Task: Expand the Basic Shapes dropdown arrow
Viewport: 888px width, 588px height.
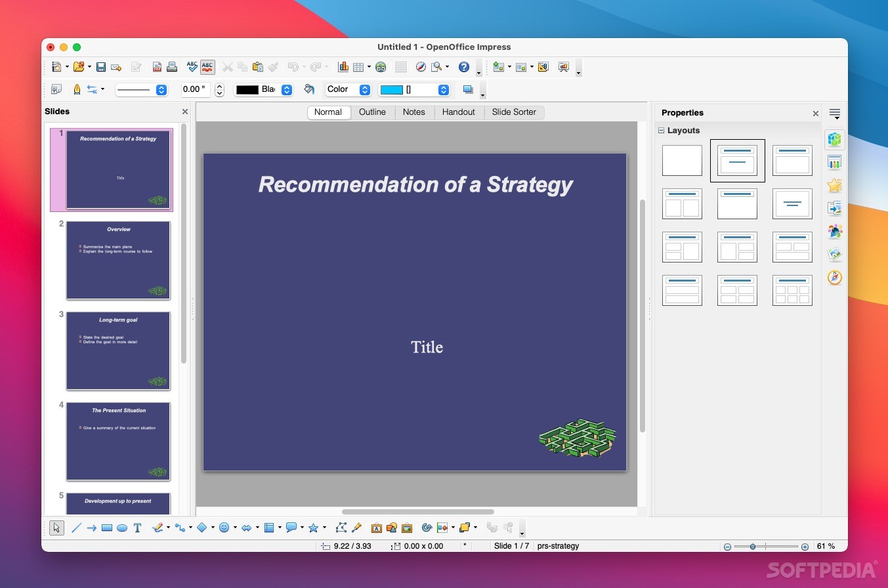Action: (x=213, y=528)
